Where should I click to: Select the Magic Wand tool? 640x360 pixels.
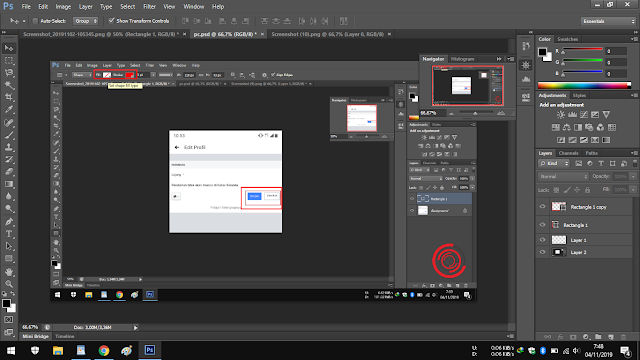click(9, 85)
